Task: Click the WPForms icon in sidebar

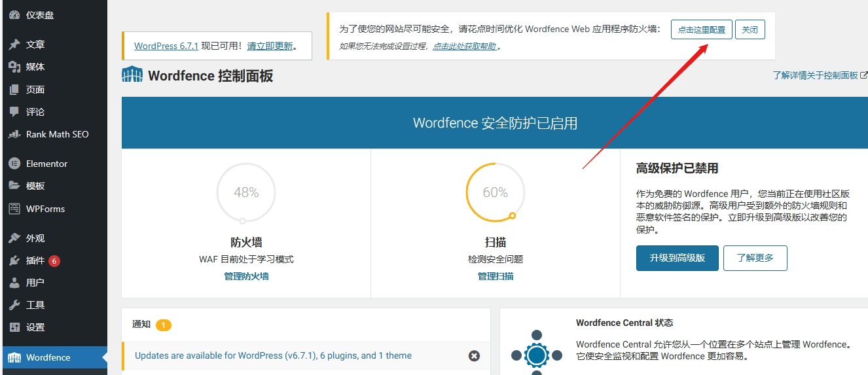Action: point(14,209)
